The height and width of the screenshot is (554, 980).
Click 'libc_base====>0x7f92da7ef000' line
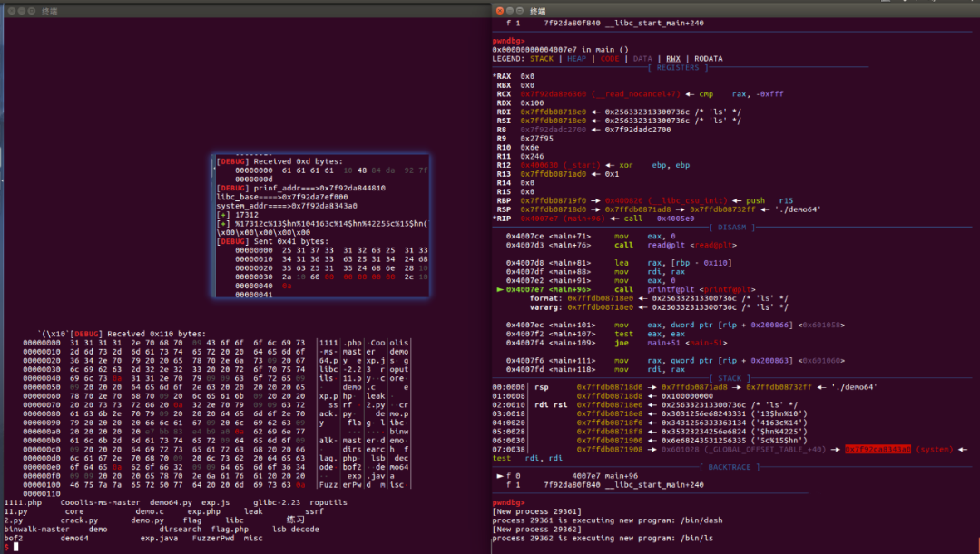coord(282,197)
